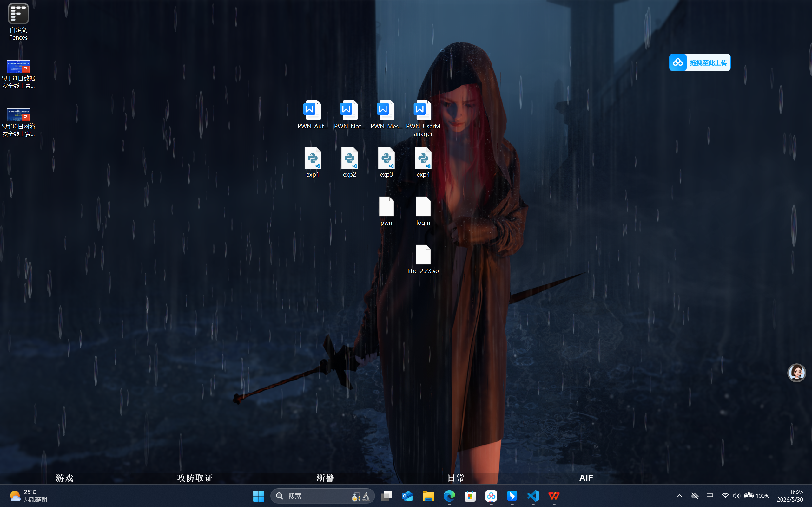This screenshot has width=812, height=507.
Task: Select the libc-2.23.so file
Action: [x=423, y=260]
